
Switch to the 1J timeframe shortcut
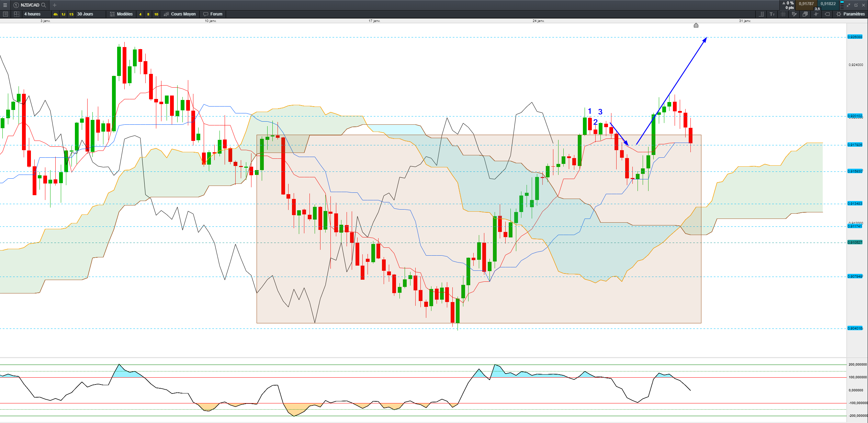(63, 14)
